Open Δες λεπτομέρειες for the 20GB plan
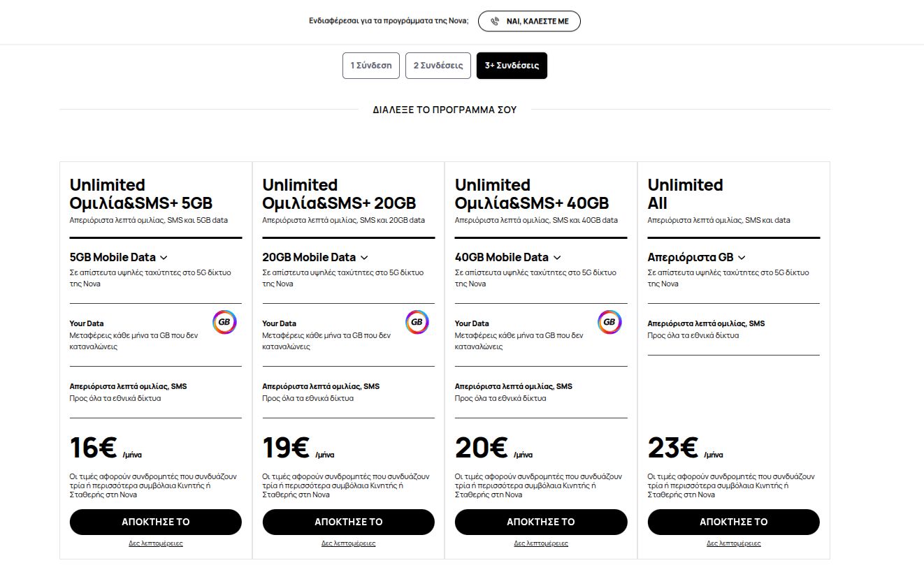Image resolution: width=924 pixels, height=586 pixels. point(348,543)
